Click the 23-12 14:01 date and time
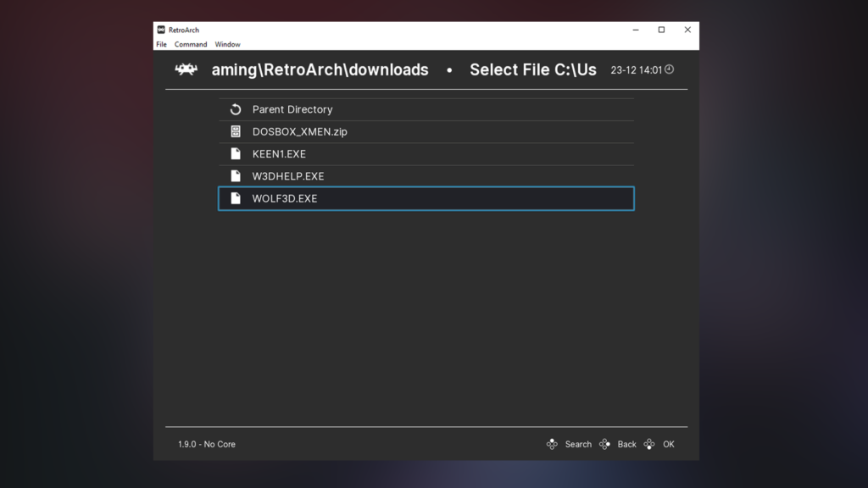Image resolution: width=868 pixels, height=488 pixels. point(636,70)
